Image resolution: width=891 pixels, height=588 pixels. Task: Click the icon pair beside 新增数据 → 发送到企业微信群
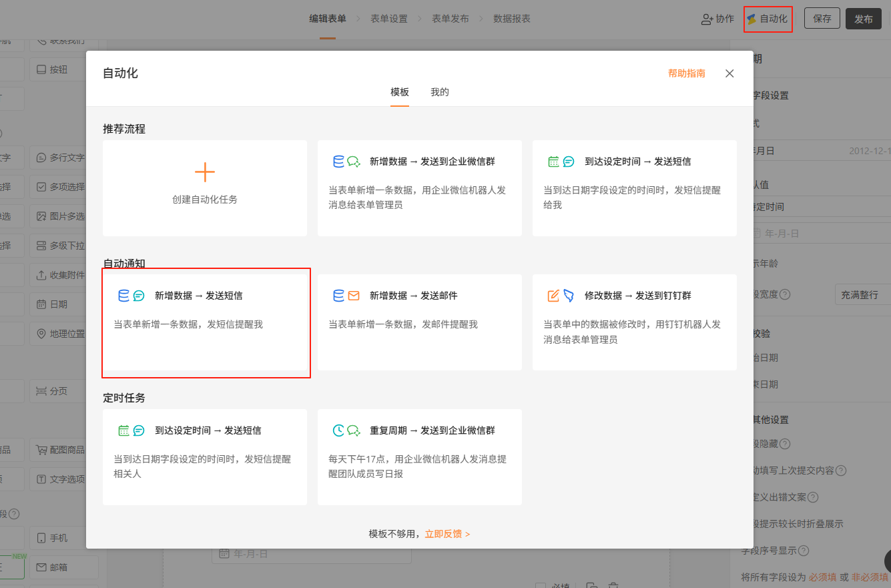point(346,162)
